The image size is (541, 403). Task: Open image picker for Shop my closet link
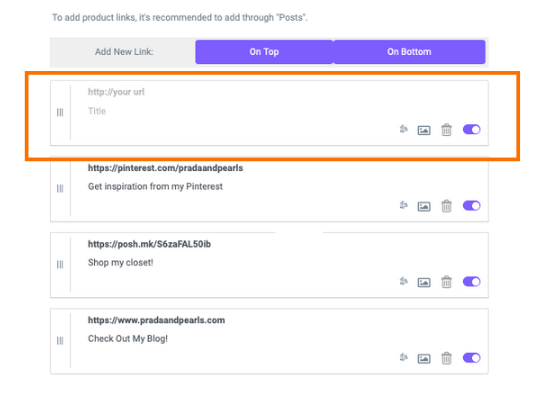click(424, 283)
